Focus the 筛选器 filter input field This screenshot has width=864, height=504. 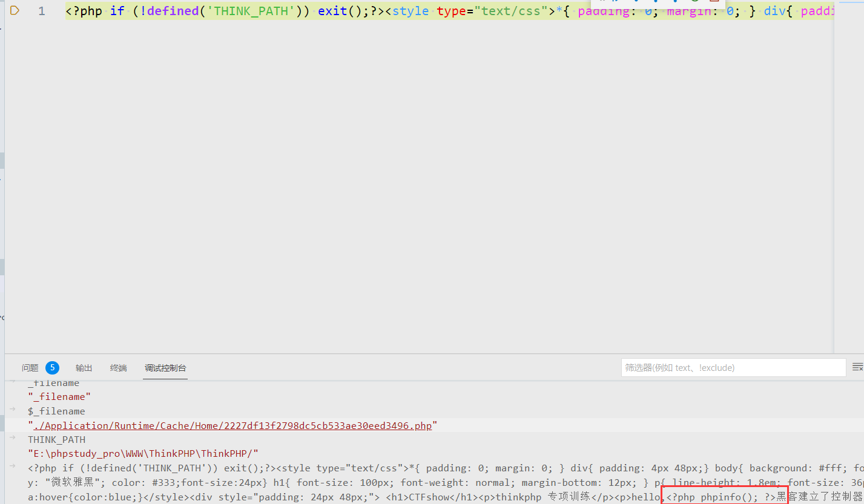tap(733, 368)
